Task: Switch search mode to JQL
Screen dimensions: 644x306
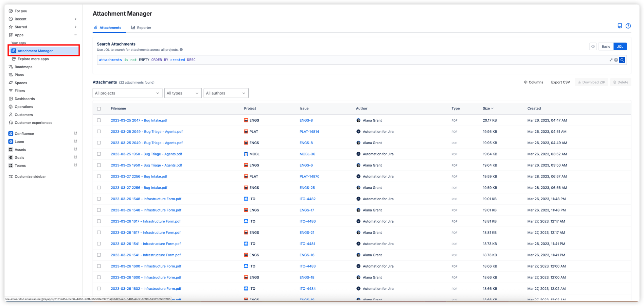Action: click(x=620, y=47)
